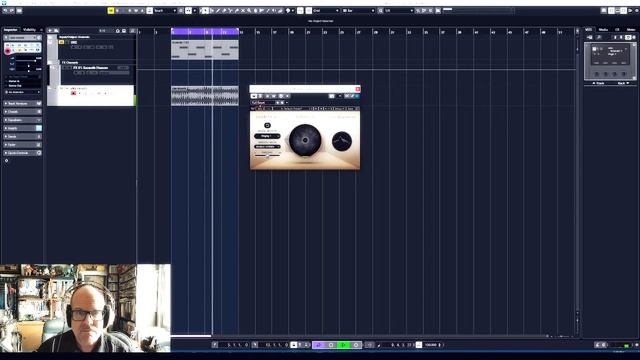Switch to the Visibility tab
640x360 pixels.
29,29
